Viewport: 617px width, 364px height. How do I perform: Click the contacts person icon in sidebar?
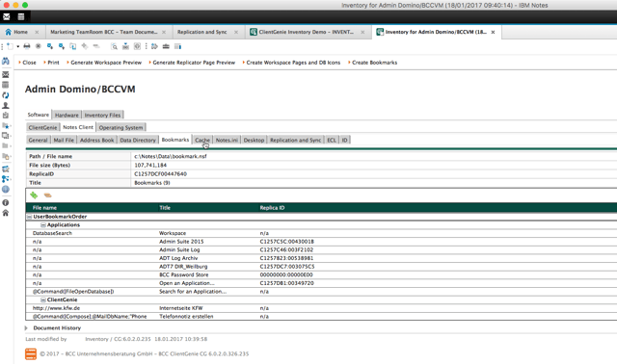point(6,105)
